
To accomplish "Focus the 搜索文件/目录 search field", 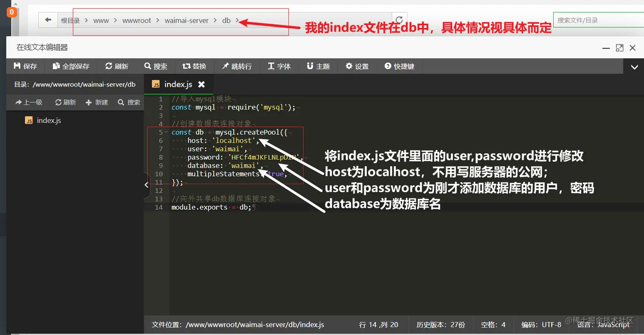I will pyautogui.click(x=598, y=20).
